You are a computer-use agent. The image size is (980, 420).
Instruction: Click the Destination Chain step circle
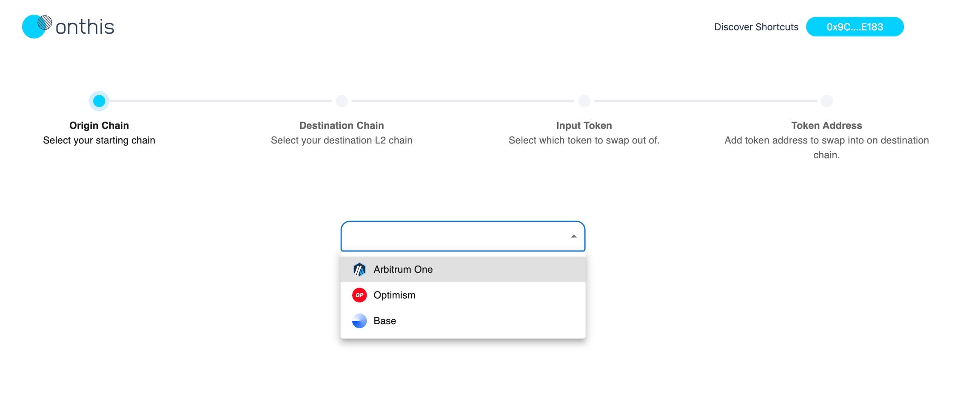342,101
